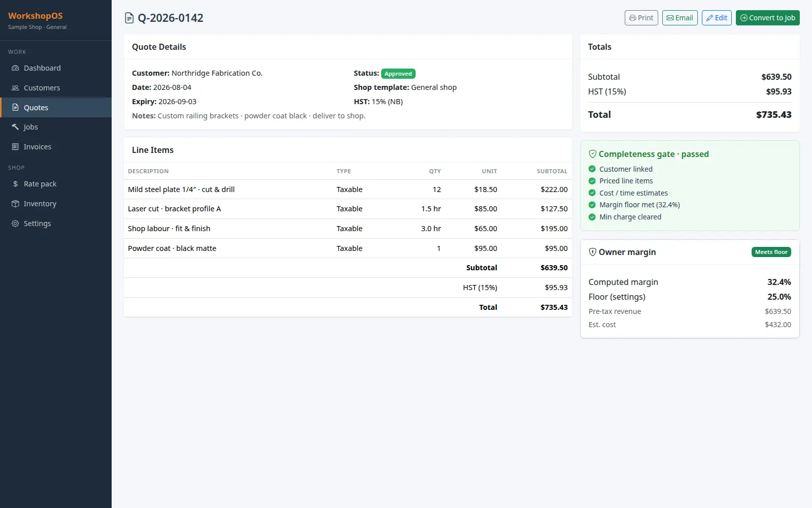Click the WorkshopOS logo
The height and width of the screenshot is (508, 812).
click(36, 16)
